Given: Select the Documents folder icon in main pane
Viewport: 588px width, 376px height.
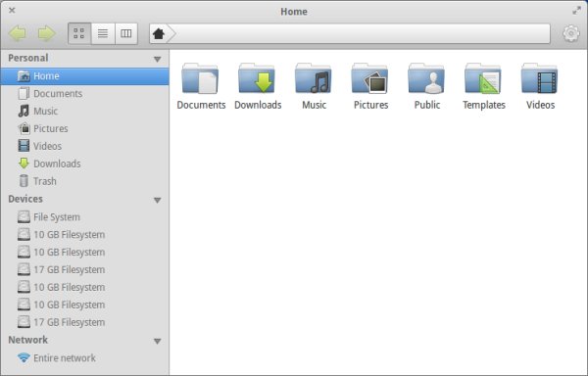Looking at the screenshot, I should pos(200,78).
